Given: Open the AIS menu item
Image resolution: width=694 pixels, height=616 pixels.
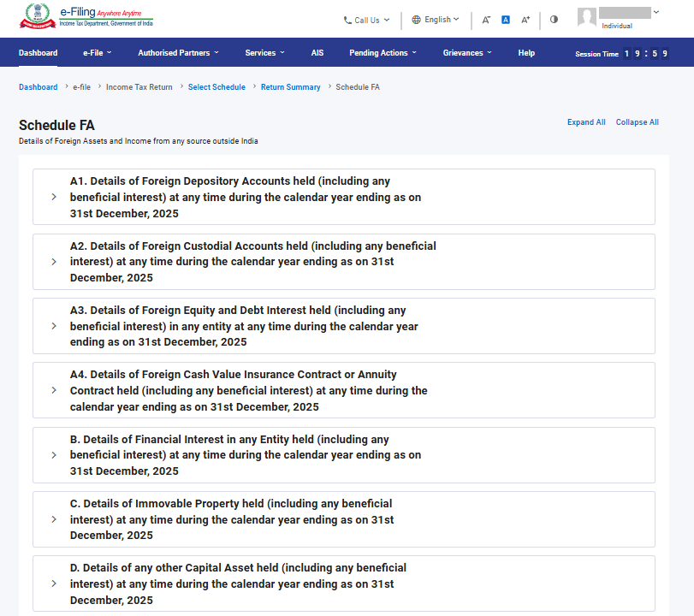Looking at the screenshot, I should 317,53.
